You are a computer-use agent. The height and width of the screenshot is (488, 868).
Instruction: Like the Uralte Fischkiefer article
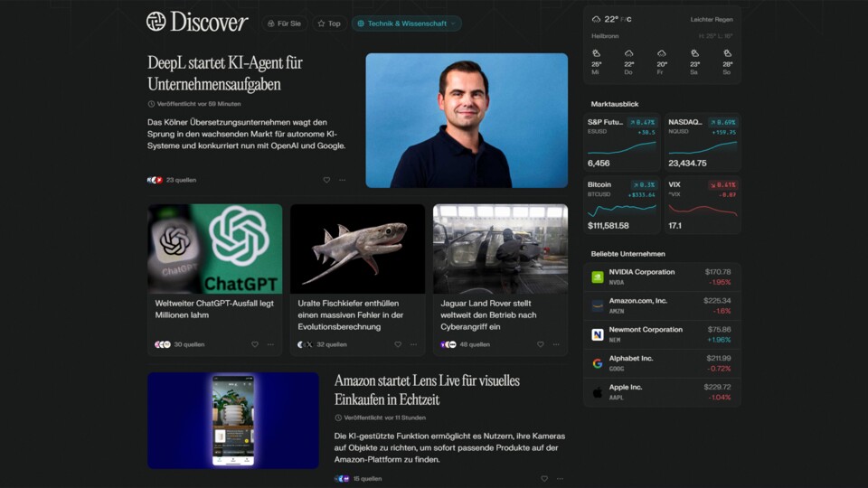pyautogui.click(x=398, y=344)
